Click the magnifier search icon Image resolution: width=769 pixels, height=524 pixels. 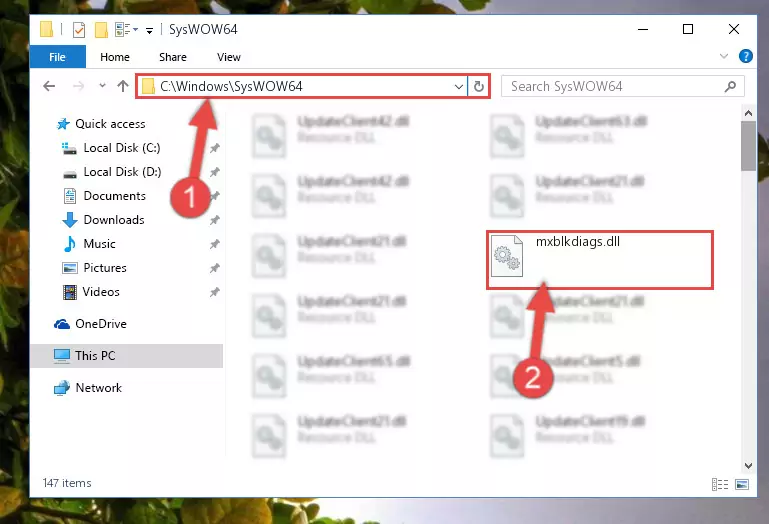[x=730, y=87]
